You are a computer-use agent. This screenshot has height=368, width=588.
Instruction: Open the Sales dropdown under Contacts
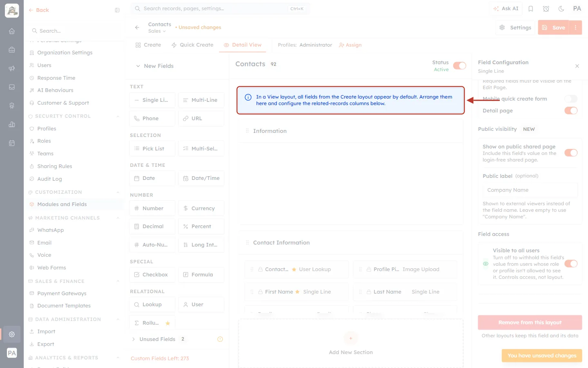click(x=157, y=31)
